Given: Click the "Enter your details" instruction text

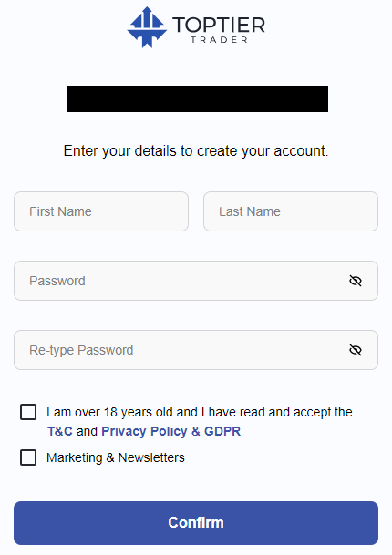Looking at the screenshot, I should (196, 151).
